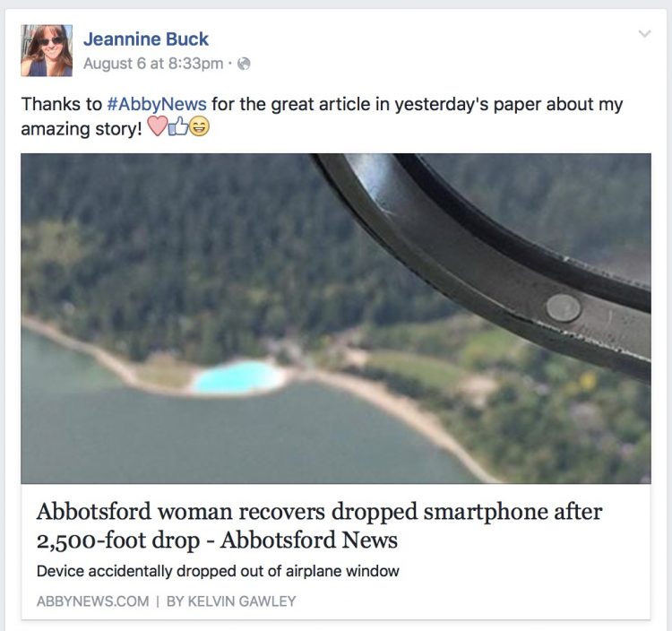This screenshot has width=672, height=631.
Task: Click the grinning face emoji
Action: coord(199,127)
